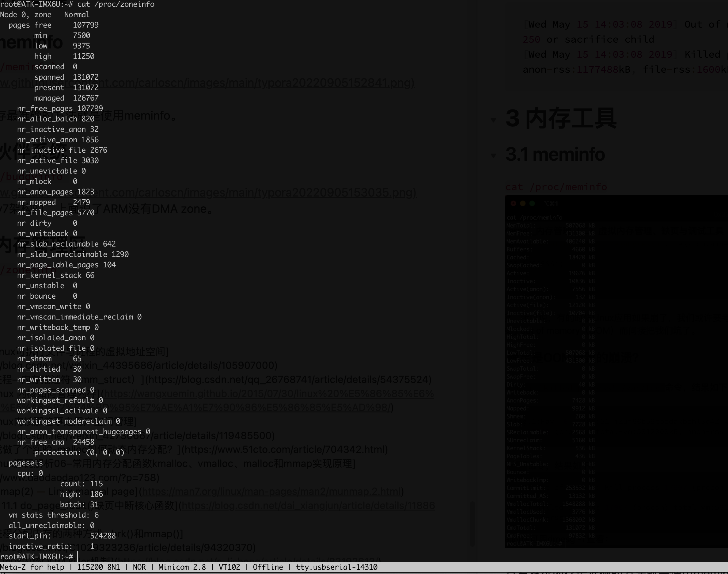Click the 51cto.com article URL
The height and width of the screenshot is (574, 728).
286,449
